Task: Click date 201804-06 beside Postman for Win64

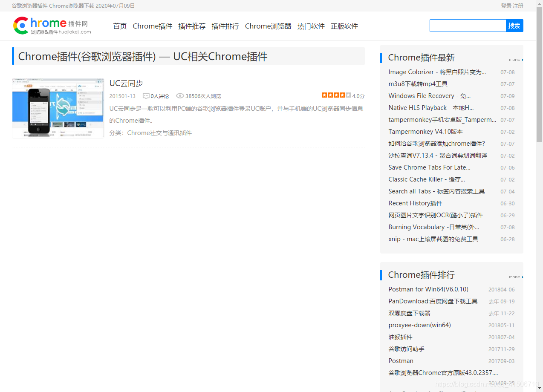Action: tap(502, 290)
